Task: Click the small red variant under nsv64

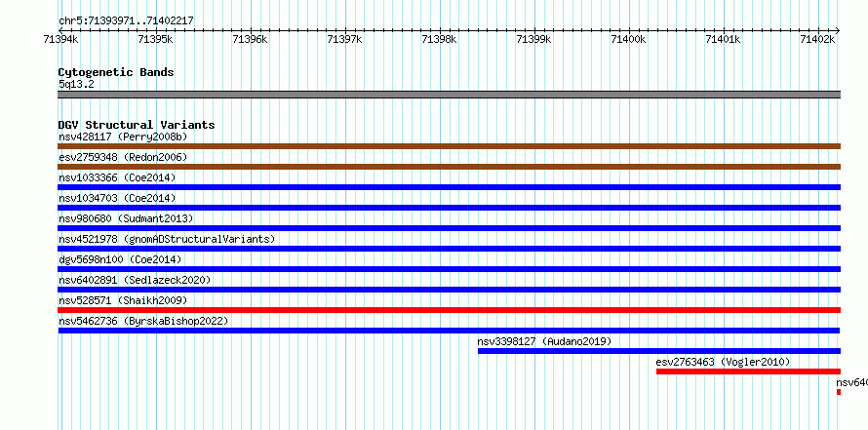Action: (x=839, y=392)
